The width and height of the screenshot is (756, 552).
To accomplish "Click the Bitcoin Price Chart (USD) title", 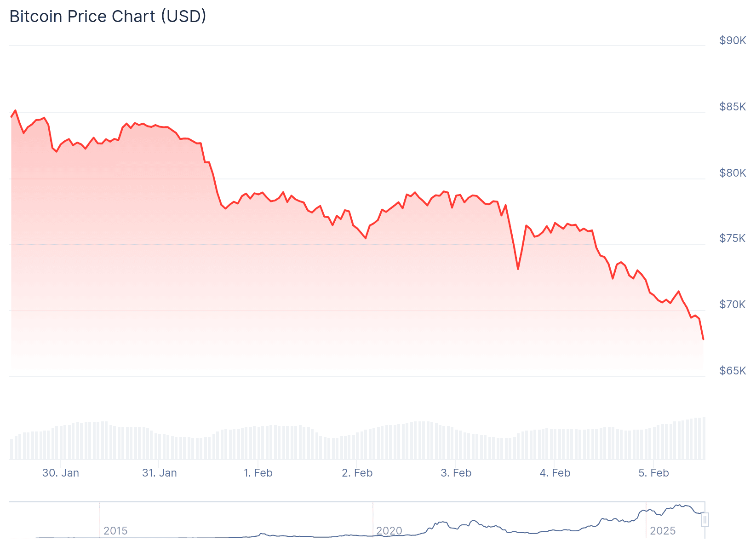I will tap(108, 17).
